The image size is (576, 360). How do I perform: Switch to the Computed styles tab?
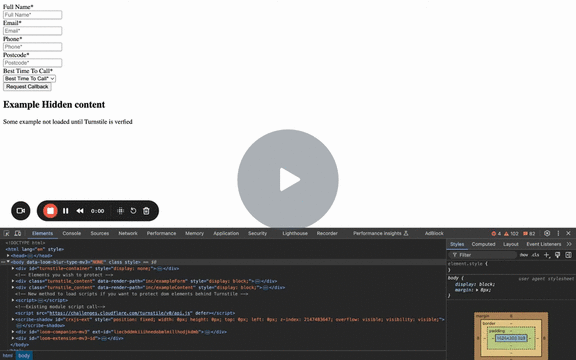point(483,244)
